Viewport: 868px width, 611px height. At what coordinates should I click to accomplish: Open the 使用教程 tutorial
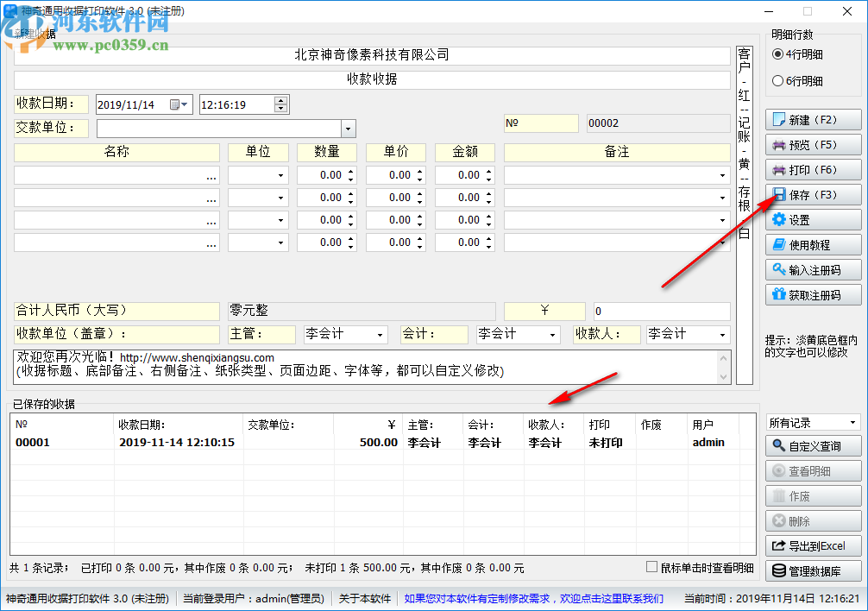[x=814, y=244]
